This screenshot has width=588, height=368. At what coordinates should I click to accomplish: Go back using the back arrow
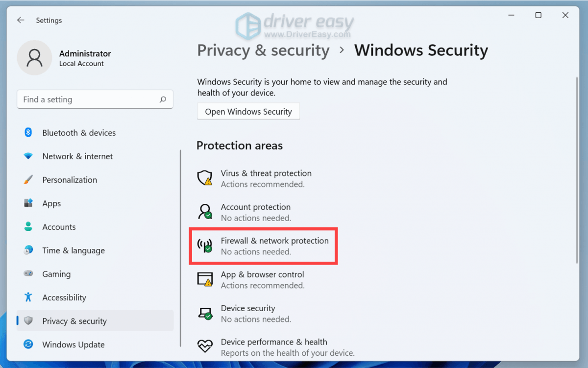[20, 20]
